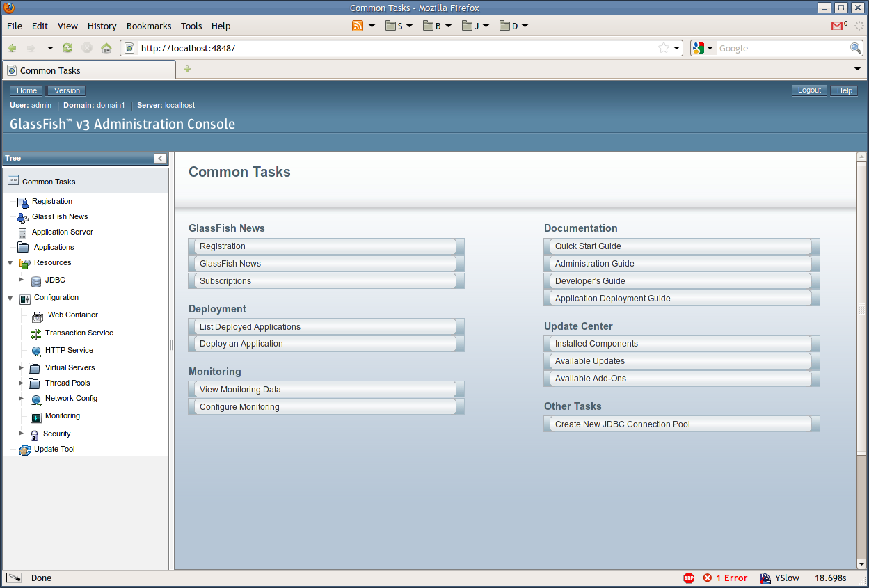Screen dimensions: 869x588
Task: Click the JDBC database icon in the tree
Action: (36, 280)
